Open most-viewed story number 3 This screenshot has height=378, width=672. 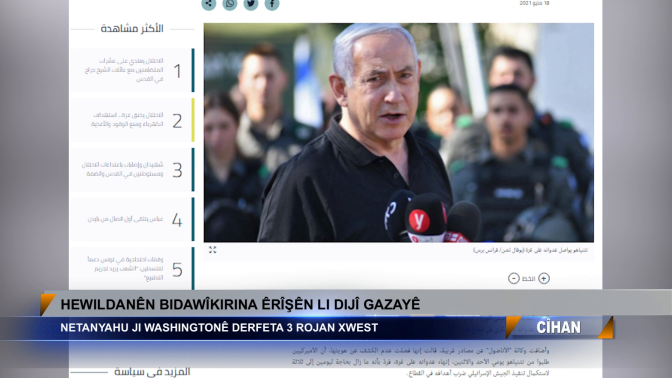coord(132,170)
